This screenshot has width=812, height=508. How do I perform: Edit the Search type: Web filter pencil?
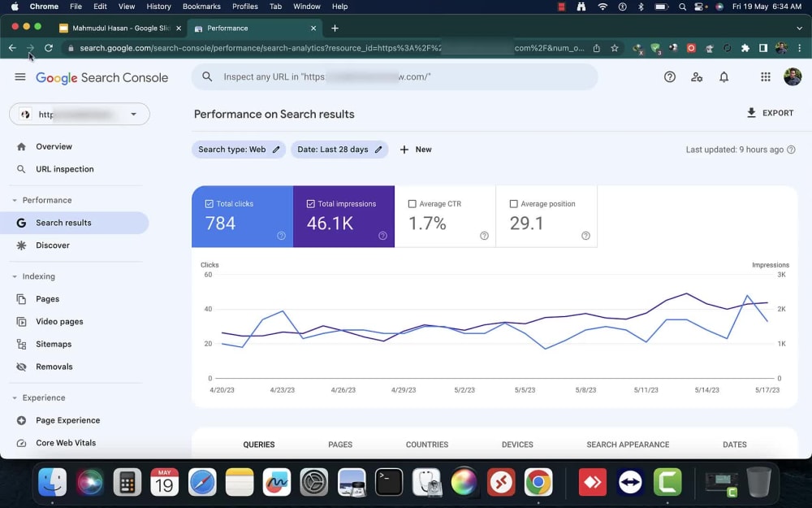coord(276,150)
